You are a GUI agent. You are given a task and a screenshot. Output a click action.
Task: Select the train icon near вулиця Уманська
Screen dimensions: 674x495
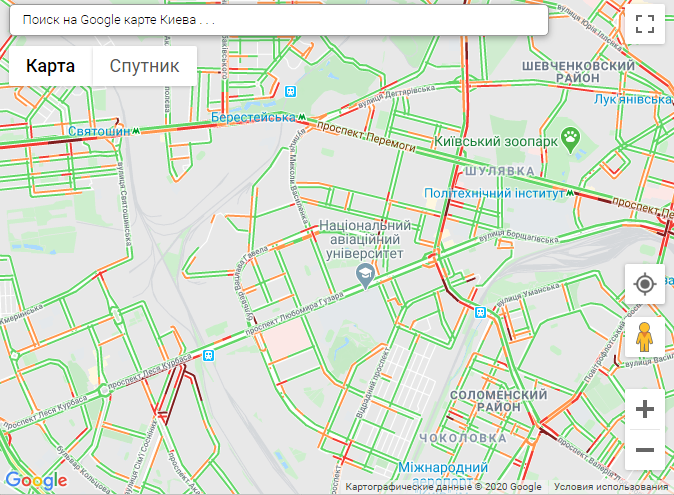tap(481, 312)
